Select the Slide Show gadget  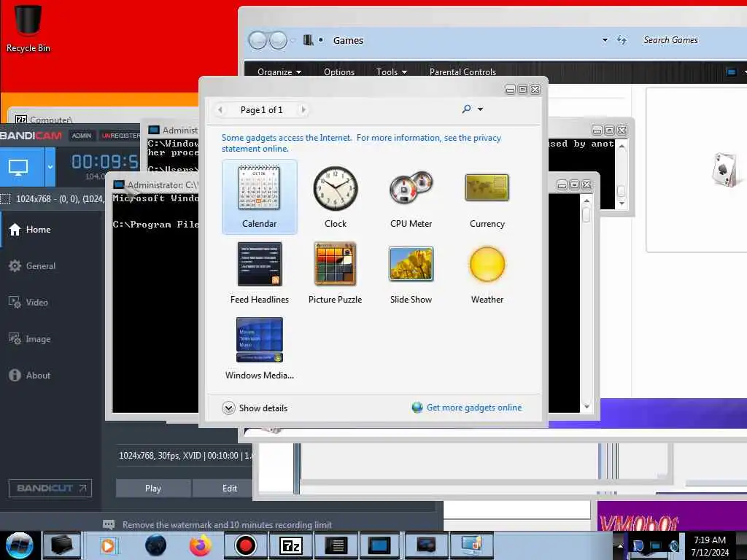point(411,273)
